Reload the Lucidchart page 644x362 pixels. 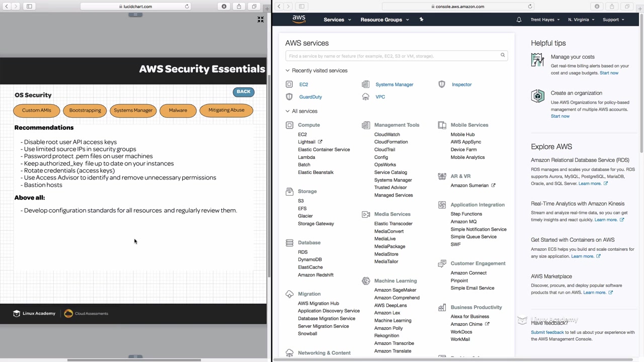187,7
